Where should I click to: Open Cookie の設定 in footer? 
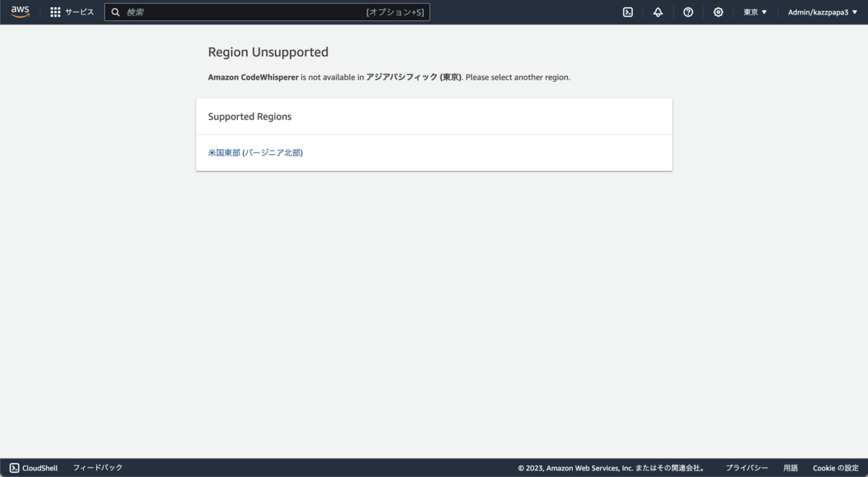tap(835, 468)
